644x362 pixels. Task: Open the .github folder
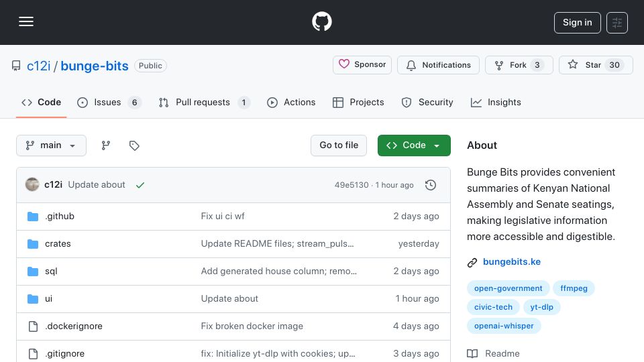click(60, 217)
